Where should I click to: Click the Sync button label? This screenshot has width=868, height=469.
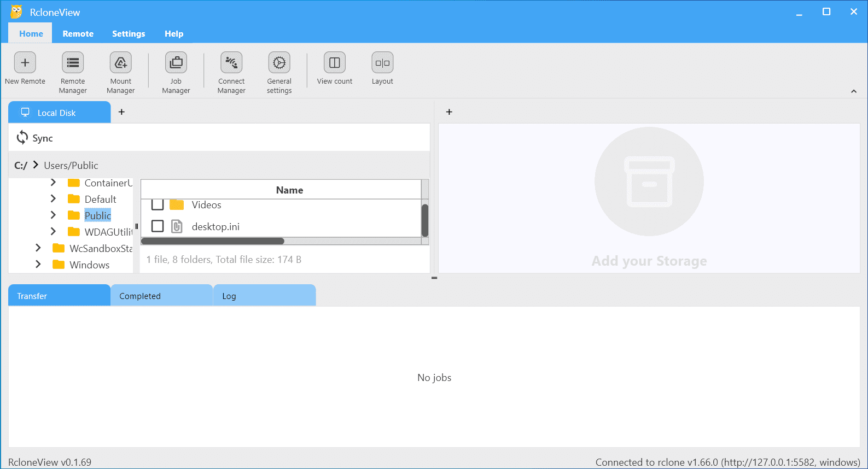pos(43,138)
